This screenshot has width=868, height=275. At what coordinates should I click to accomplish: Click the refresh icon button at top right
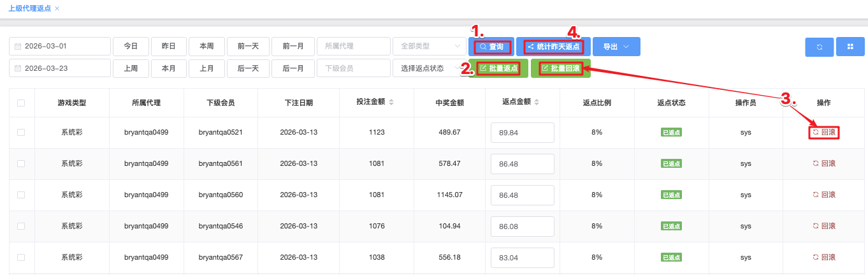tap(819, 47)
